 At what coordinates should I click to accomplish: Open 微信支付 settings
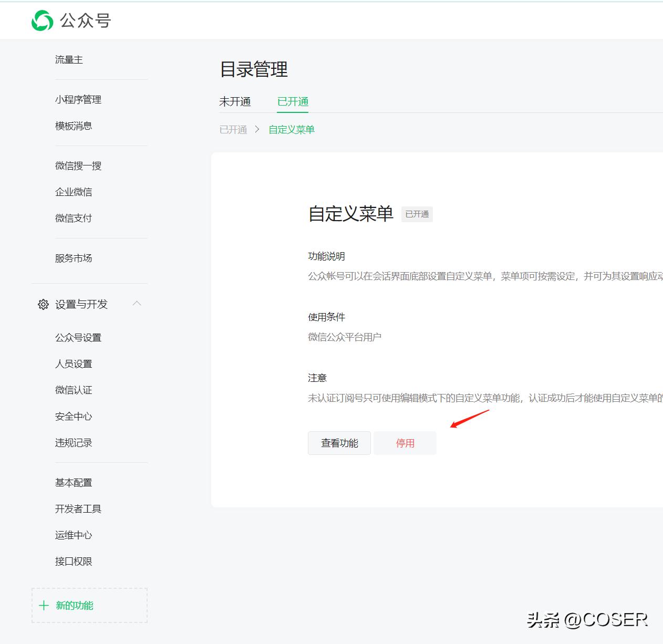[x=74, y=218]
